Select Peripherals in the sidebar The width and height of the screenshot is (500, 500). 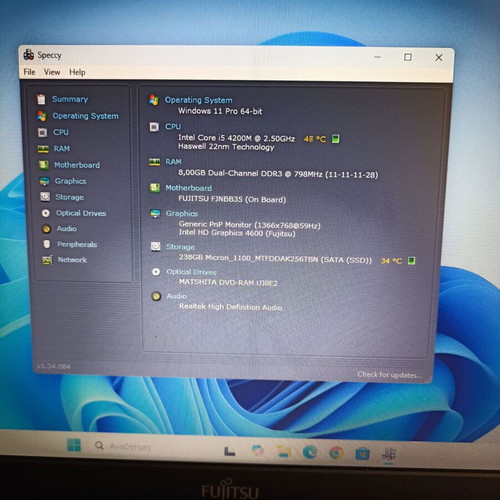[77, 244]
